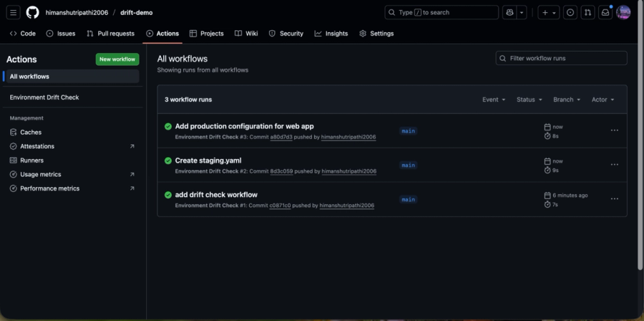Click the New workflow button
This screenshot has width=644, height=321.
point(117,59)
